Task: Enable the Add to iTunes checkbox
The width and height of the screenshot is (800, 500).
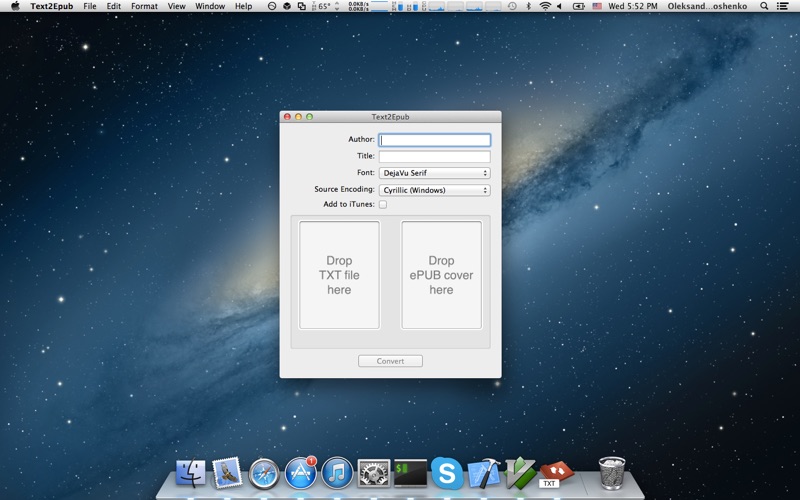Action: point(383,204)
